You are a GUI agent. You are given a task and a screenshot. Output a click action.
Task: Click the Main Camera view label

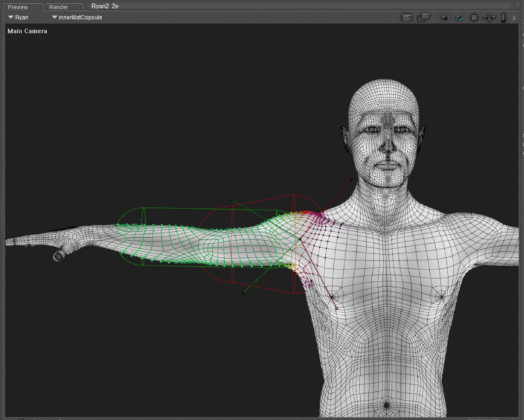(28, 31)
